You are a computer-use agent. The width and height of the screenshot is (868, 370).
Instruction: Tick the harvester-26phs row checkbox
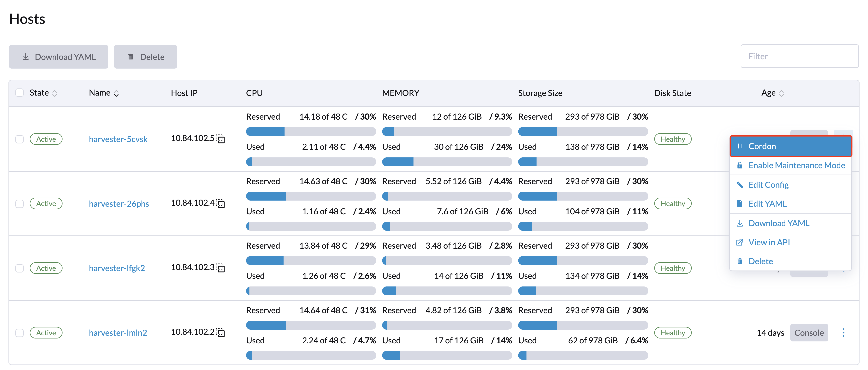(x=20, y=204)
